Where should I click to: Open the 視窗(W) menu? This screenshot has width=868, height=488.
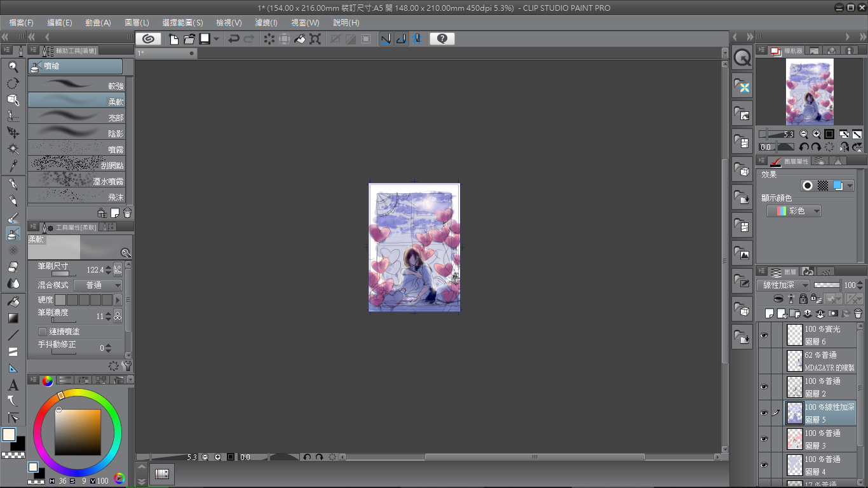pos(305,22)
